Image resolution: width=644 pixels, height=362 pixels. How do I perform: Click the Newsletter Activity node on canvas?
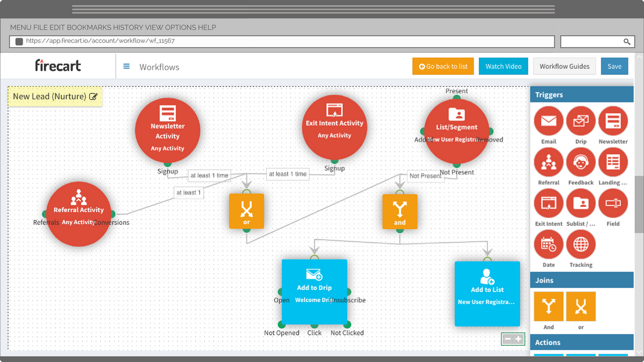tap(168, 130)
